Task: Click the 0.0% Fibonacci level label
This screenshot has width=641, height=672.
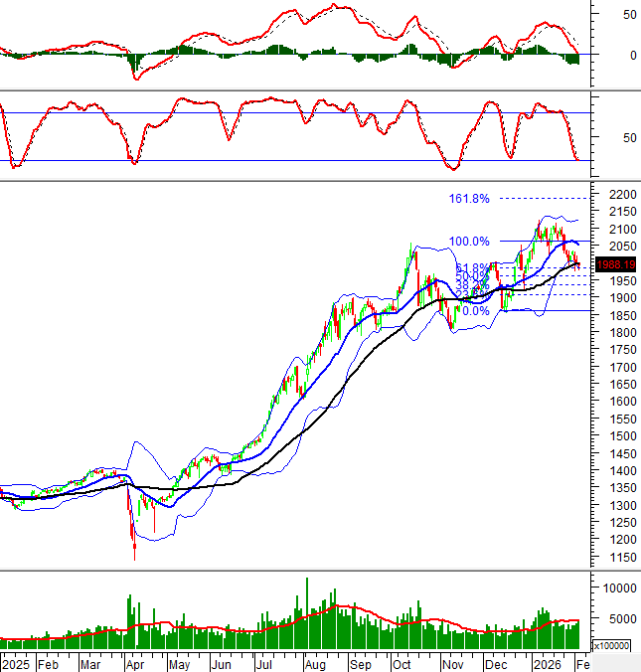Action: tap(476, 311)
